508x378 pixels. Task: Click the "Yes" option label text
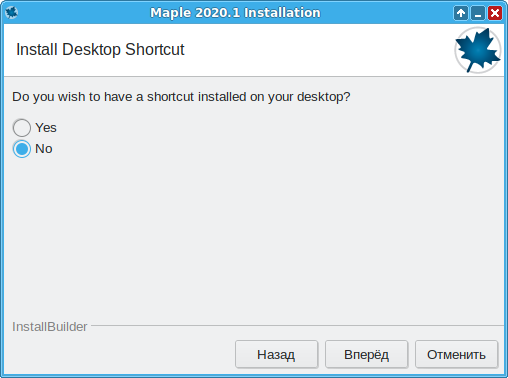pos(46,128)
